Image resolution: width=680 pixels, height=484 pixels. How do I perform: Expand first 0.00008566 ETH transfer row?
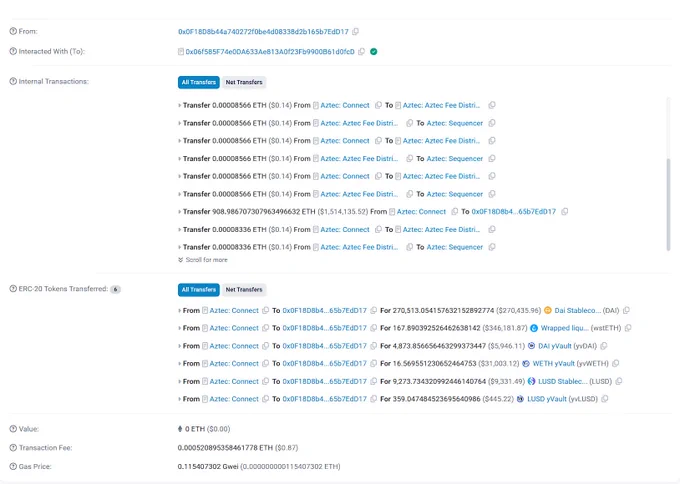click(x=180, y=105)
